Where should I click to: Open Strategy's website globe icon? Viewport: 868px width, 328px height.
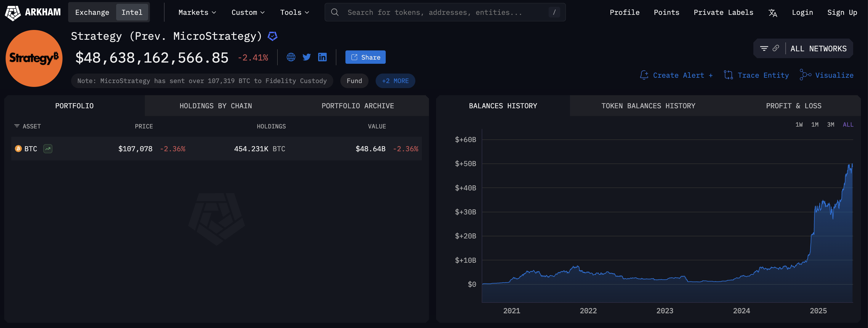291,57
